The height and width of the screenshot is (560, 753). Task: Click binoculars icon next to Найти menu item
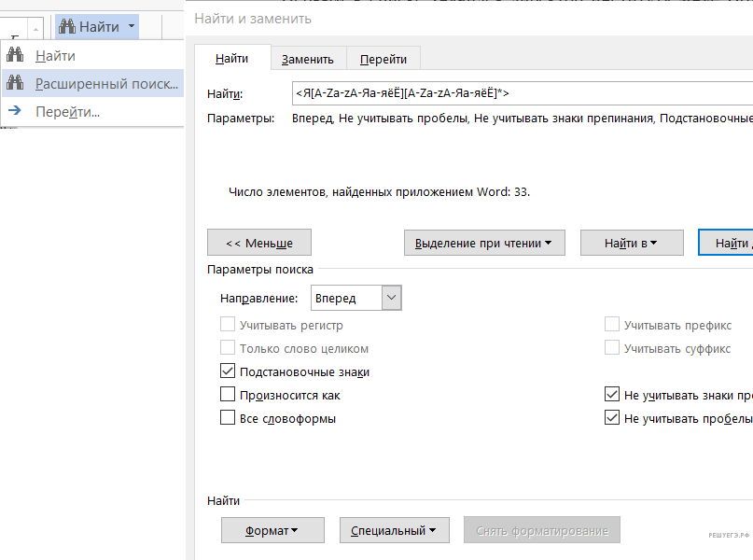[x=15, y=56]
